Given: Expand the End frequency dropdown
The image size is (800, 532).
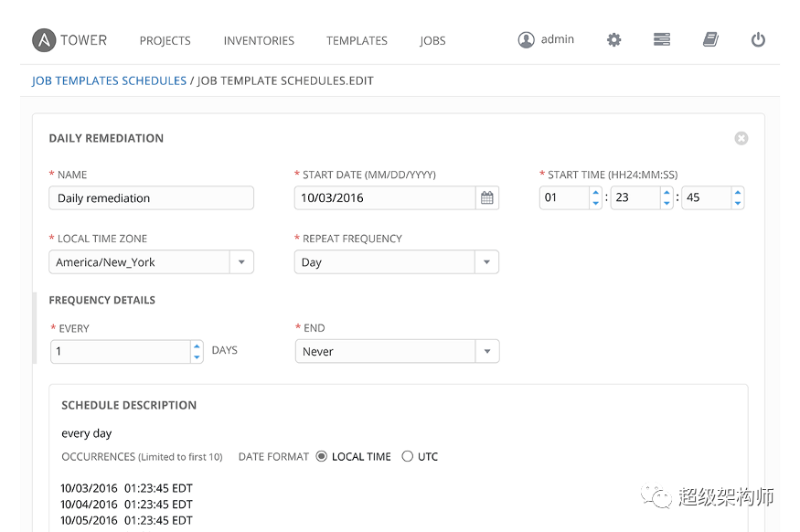Looking at the screenshot, I should click(486, 351).
